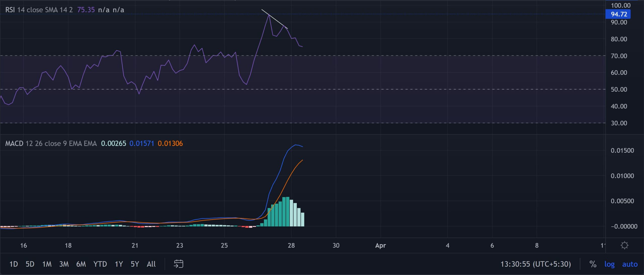644x275 pixels.
Task: Select the YTD range
Action: (x=100, y=264)
